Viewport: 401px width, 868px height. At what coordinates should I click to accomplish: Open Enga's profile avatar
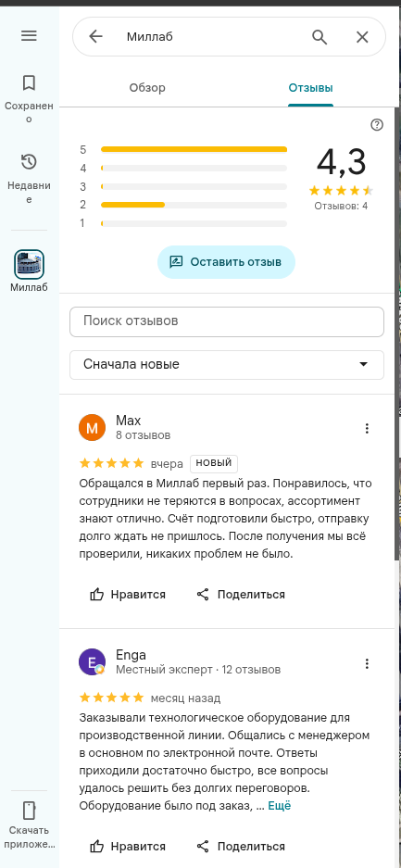coord(93,662)
